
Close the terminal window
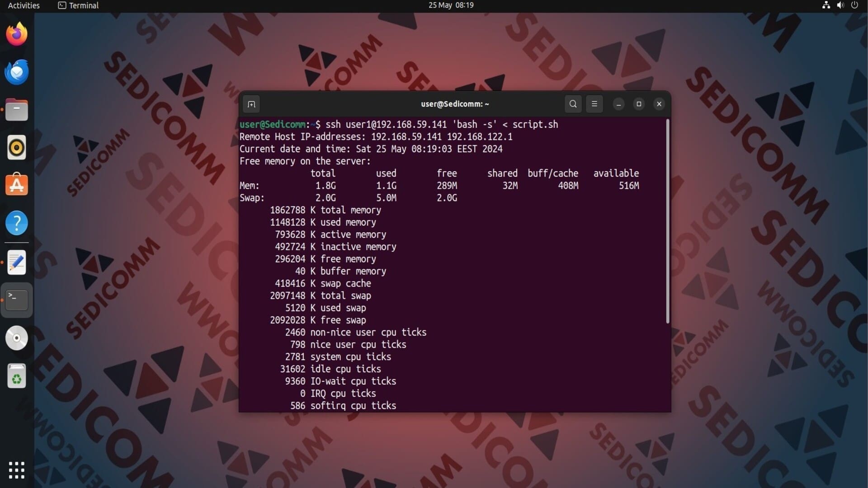click(x=659, y=104)
